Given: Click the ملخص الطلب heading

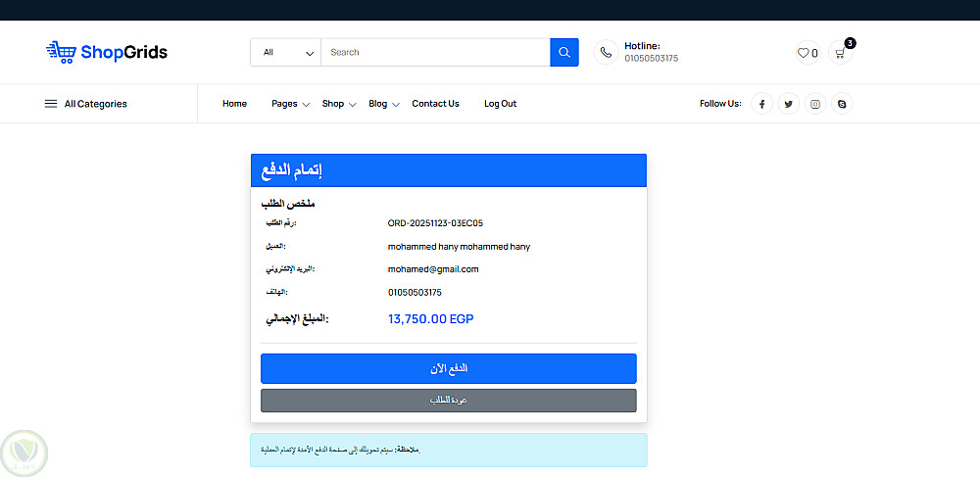Looking at the screenshot, I should pyautogui.click(x=288, y=204).
